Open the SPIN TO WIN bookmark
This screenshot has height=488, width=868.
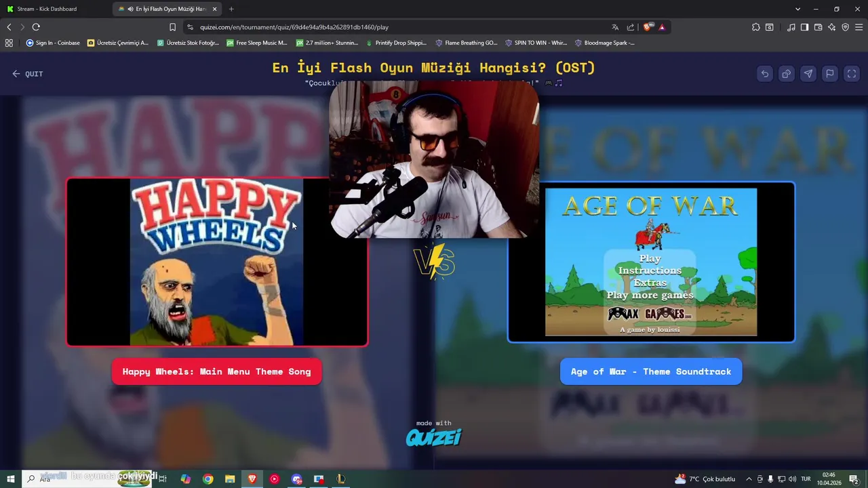536,43
